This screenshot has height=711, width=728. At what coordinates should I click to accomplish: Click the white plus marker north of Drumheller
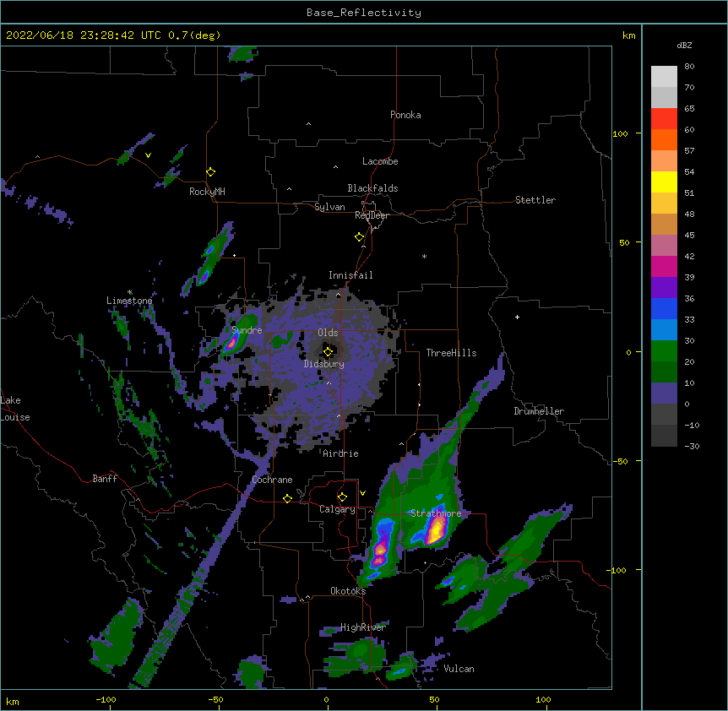click(517, 317)
